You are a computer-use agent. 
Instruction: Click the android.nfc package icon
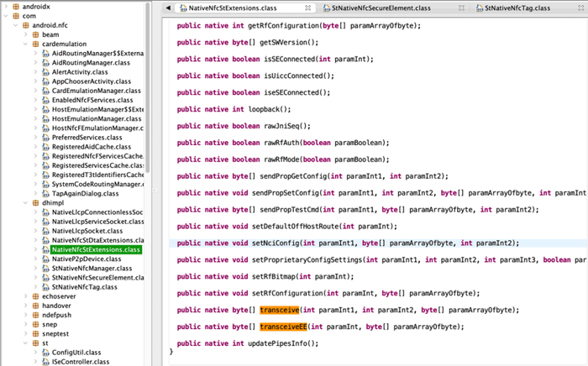click(x=25, y=25)
